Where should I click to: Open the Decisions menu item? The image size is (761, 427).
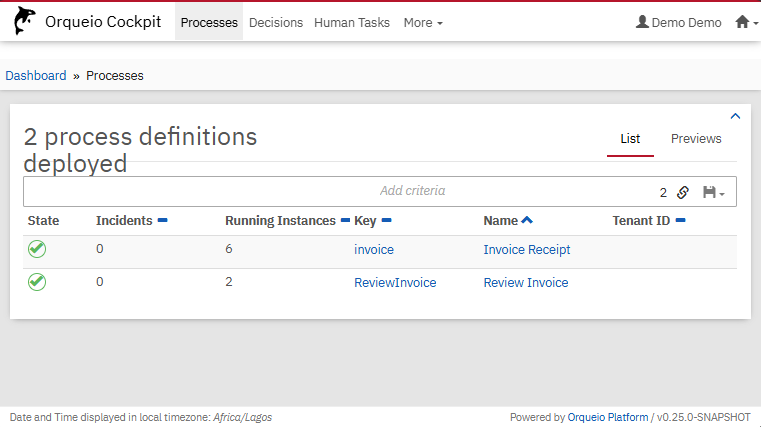(x=275, y=22)
